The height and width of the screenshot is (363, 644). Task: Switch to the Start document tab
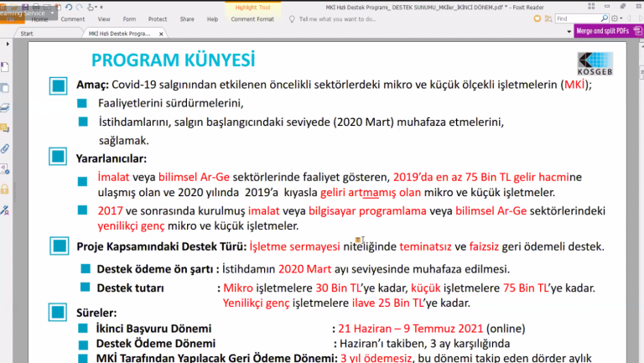point(27,34)
